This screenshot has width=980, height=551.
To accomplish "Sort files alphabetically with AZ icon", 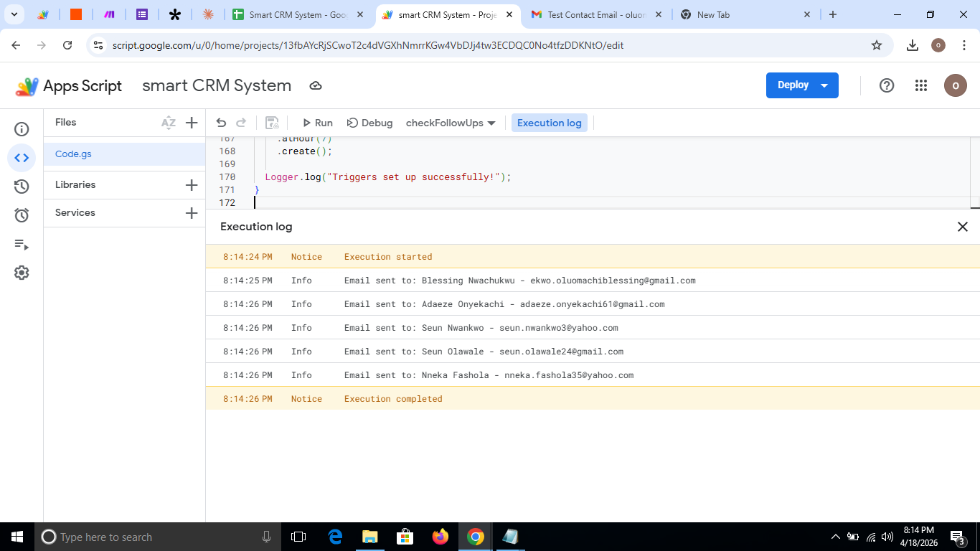I will click(x=169, y=123).
